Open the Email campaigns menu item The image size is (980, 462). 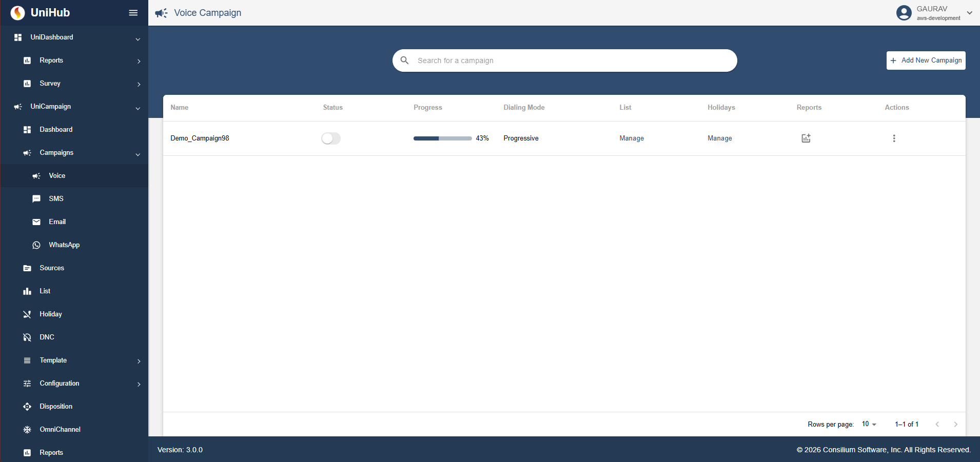tap(57, 222)
